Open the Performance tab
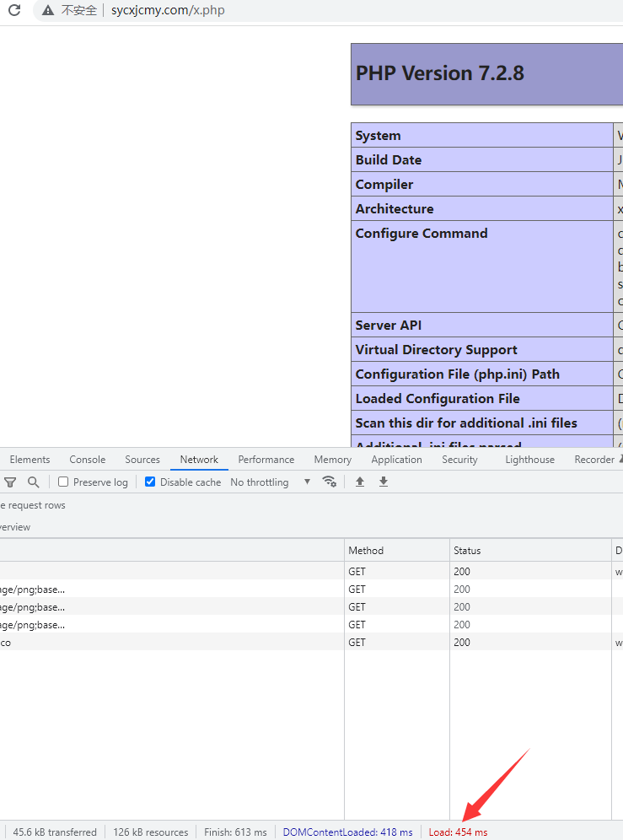Viewport: 623px width, 840px height. click(266, 460)
